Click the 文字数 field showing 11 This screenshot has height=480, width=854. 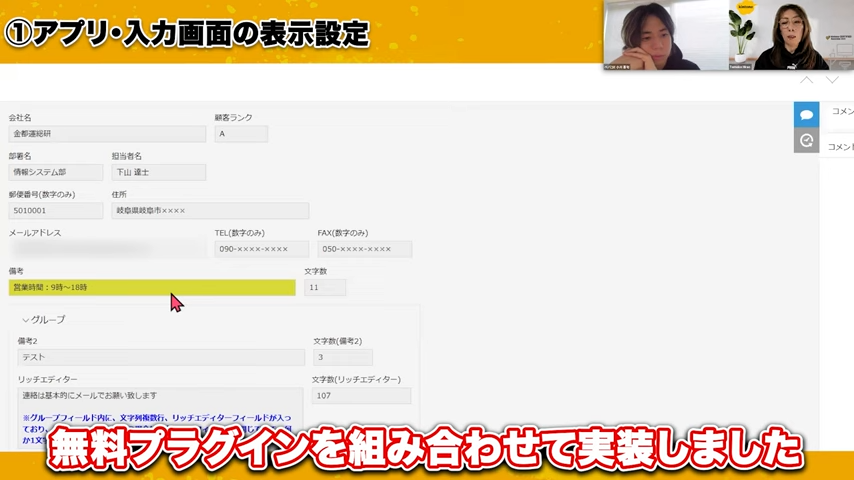pos(325,287)
